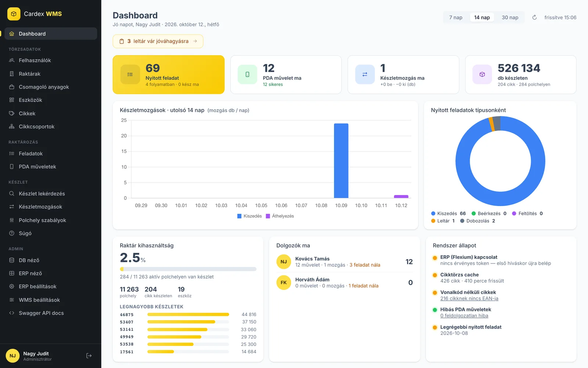Click the purple 10.12 bar in chart
The height and width of the screenshot is (368, 588).
point(401,197)
